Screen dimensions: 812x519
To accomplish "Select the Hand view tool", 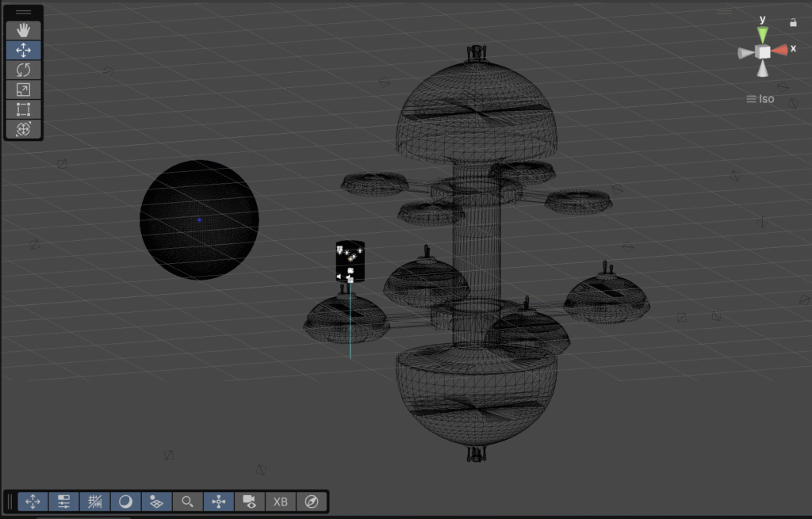I will pyautogui.click(x=23, y=30).
